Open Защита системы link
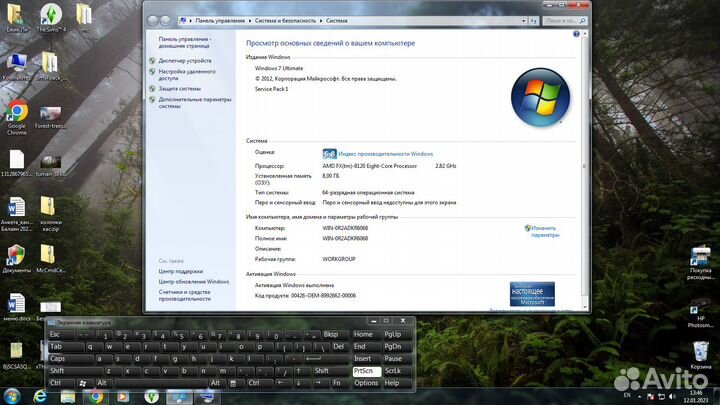The height and width of the screenshot is (405, 720). tap(180, 89)
